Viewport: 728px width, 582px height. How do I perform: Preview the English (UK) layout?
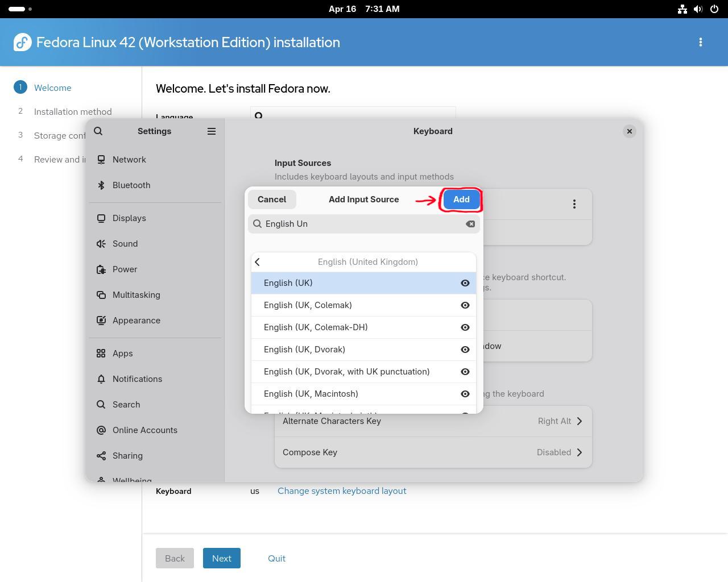point(465,283)
